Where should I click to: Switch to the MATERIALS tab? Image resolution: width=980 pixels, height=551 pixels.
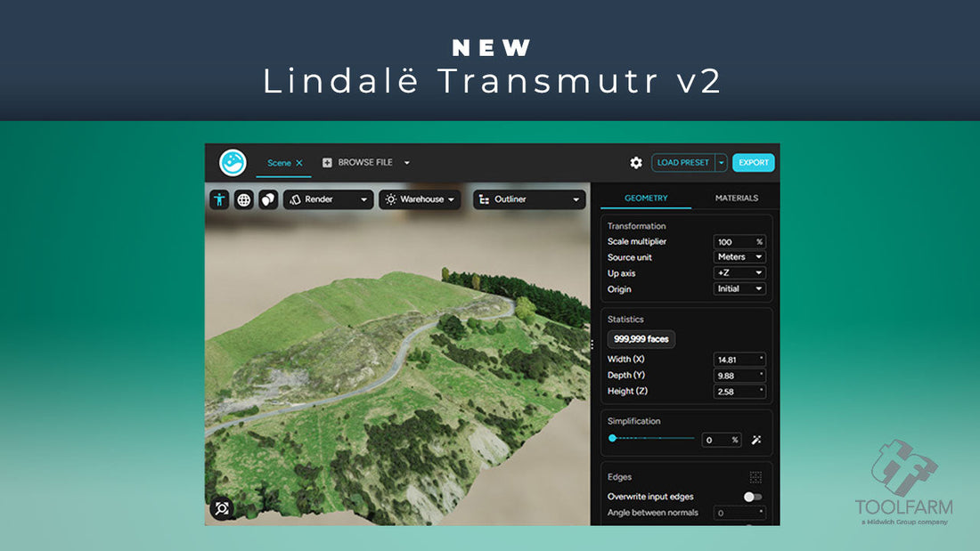(x=736, y=198)
